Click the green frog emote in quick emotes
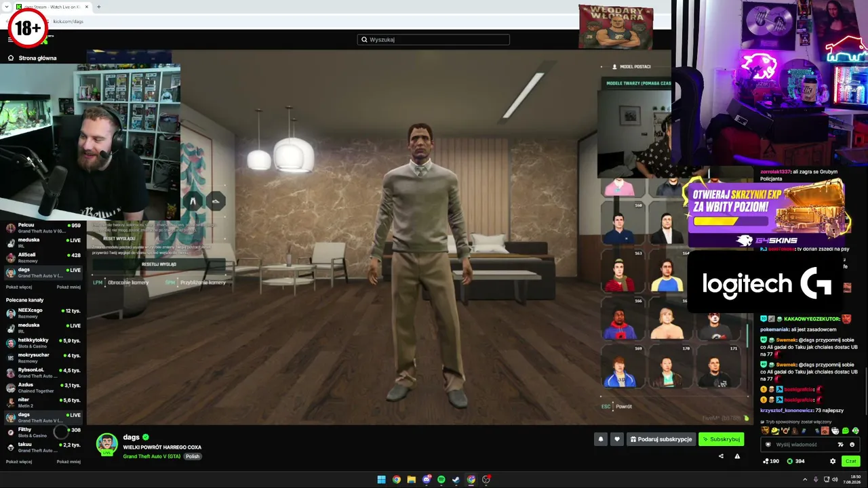The height and width of the screenshot is (488, 868). [846, 430]
